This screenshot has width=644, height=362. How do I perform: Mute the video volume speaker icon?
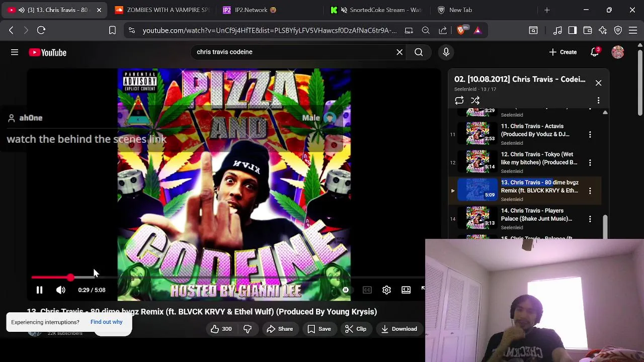(x=60, y=290)
